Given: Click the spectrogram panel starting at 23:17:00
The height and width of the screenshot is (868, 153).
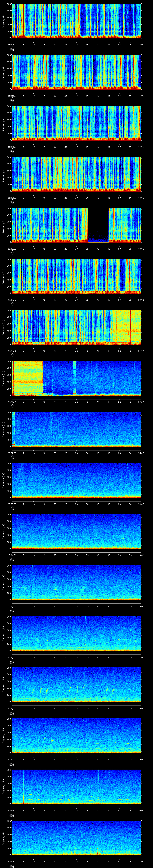Looking at the screenshot, I should tap(77, 174).
